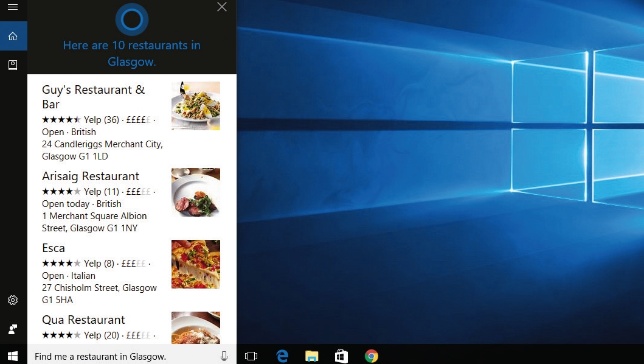The width and height of the screenshot is (644, 364).
Task: Click star rating for Guy's Restaurant
Action: (61, 120)
